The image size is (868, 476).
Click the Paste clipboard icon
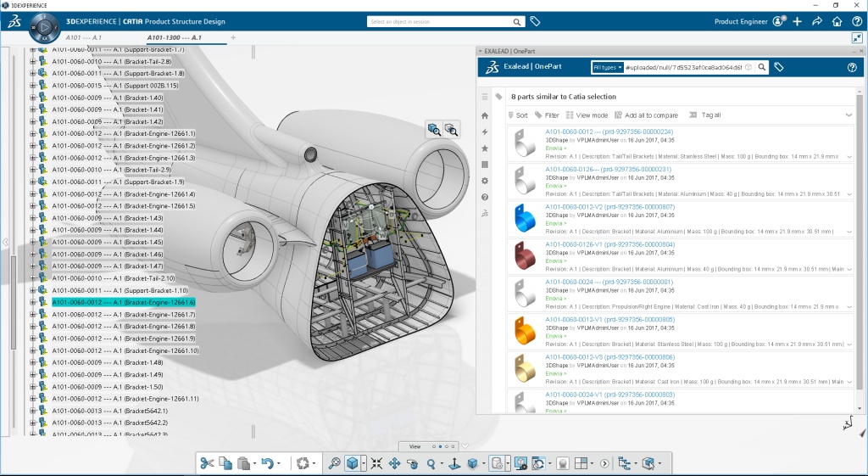tap(243, 463)
